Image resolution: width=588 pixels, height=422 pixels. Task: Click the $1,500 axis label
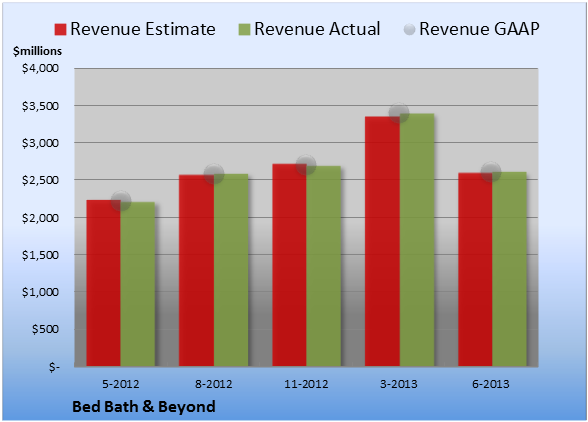(x=40, y=255)
